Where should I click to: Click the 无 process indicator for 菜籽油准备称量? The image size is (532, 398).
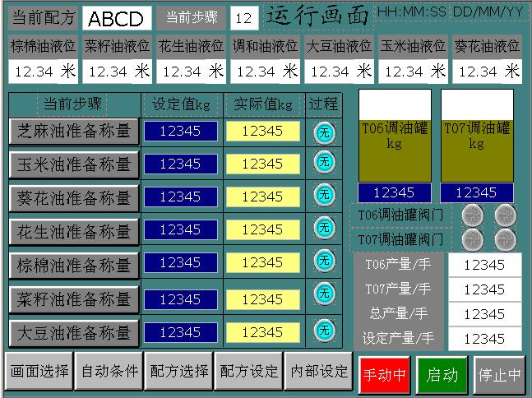(x=324, y=294)
